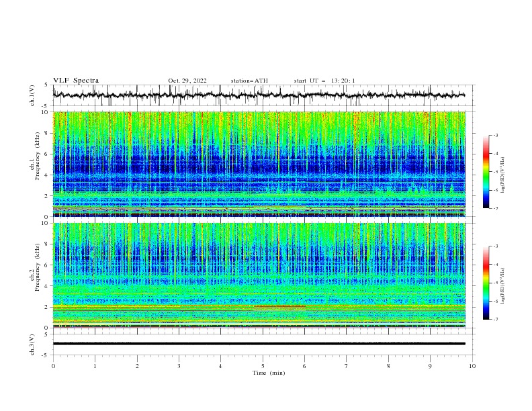Select the "start UT = 13:20:1" text
The image size is (532, 411).
click(324, 81)
